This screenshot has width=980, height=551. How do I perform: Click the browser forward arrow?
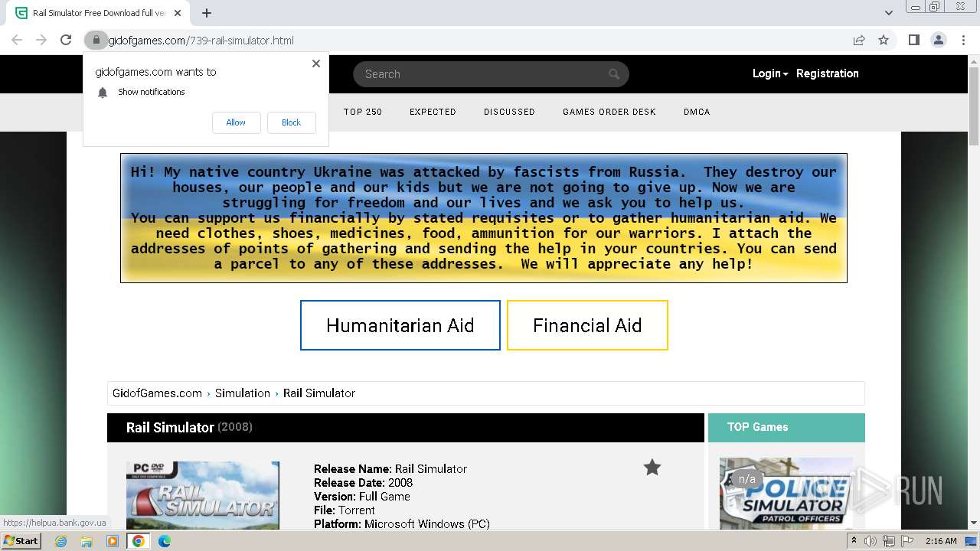41,41
